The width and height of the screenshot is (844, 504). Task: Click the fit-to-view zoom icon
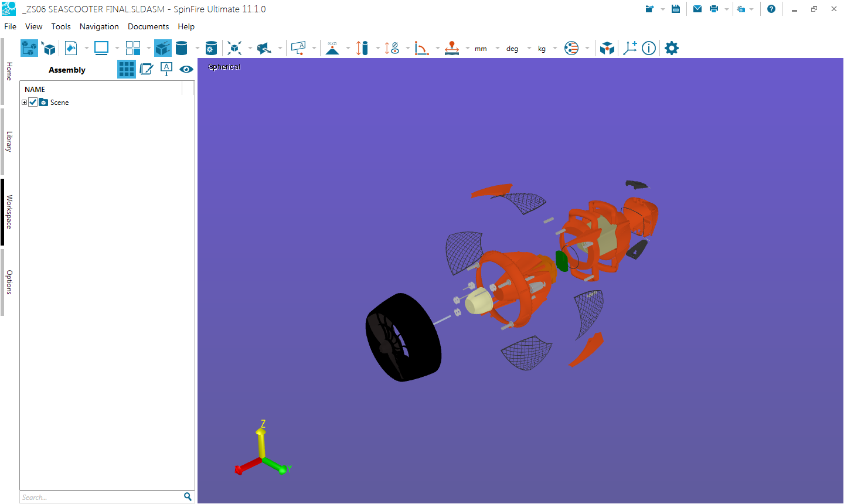pyautogui.click(x=234, y=48)
